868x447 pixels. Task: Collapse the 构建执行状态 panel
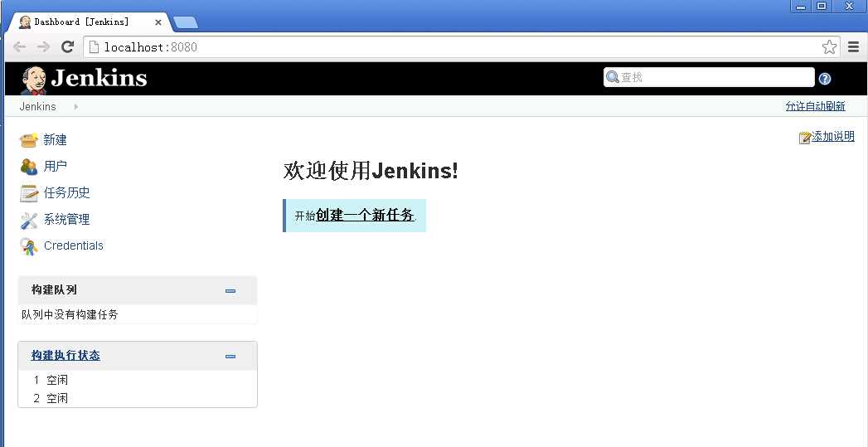(x=230, y=356)
